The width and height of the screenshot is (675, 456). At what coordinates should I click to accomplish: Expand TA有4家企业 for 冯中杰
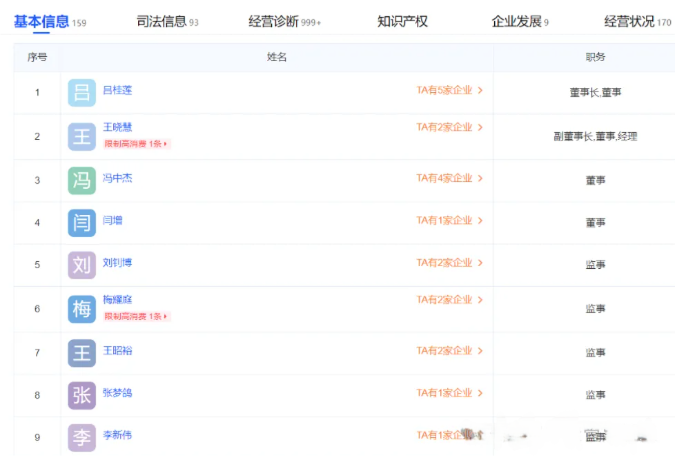(x=449, y=178)
